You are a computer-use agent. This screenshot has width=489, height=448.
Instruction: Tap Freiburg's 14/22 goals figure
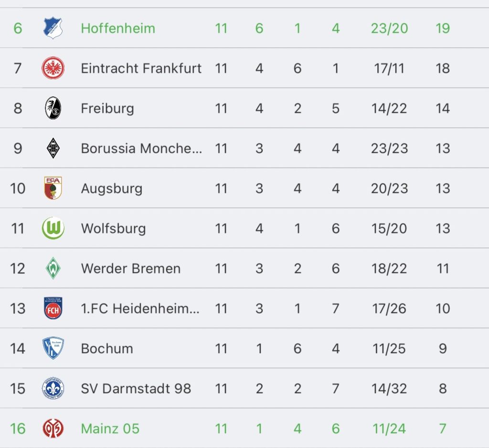(389, 108)
